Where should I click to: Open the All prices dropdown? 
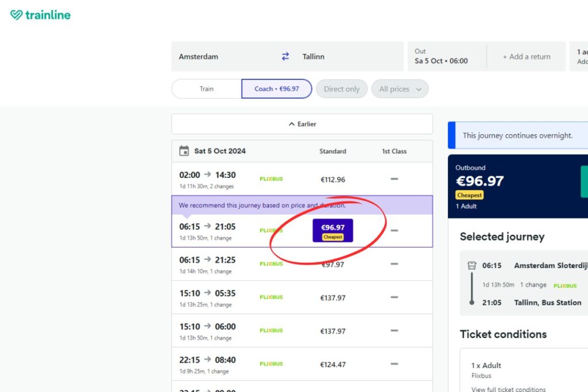pos(400,89)
